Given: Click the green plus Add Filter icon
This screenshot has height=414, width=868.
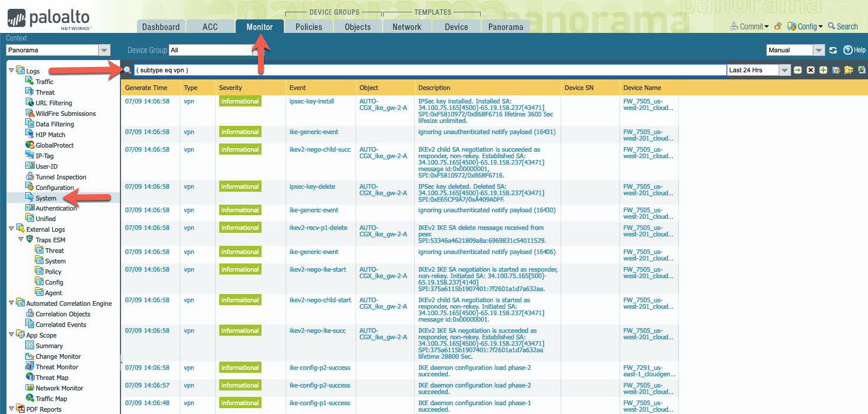Looking at the screenshot, I should point(823,70).
